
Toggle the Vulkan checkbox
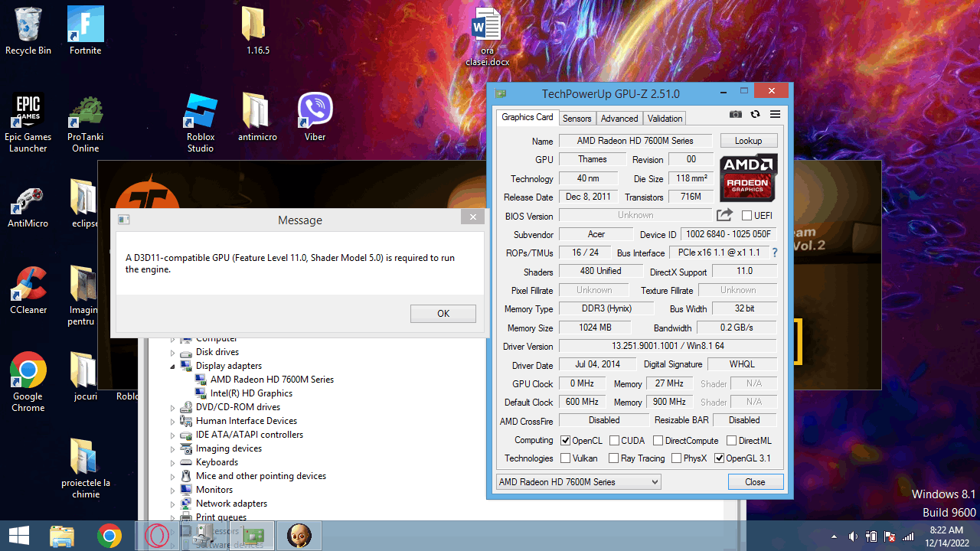[566, 458]
